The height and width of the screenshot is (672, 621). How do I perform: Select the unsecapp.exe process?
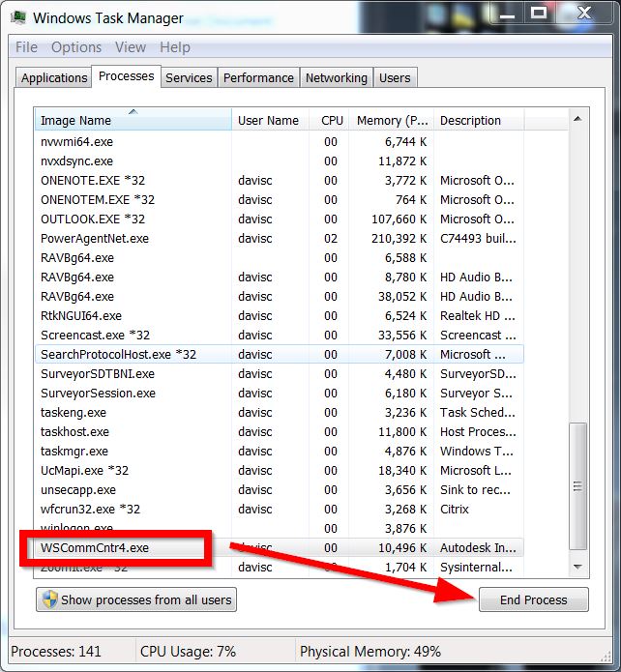coord(280,490)
